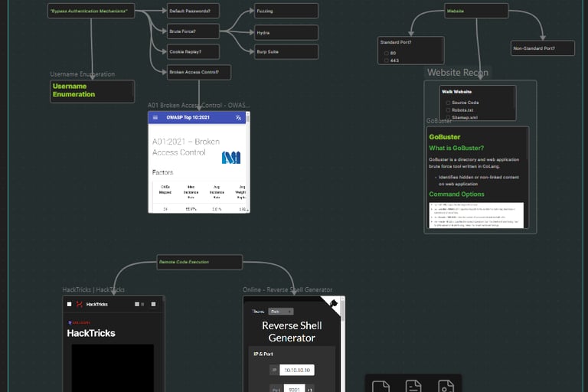
Task: Click the IP & Port section heading
Action: tap(263, 354)
